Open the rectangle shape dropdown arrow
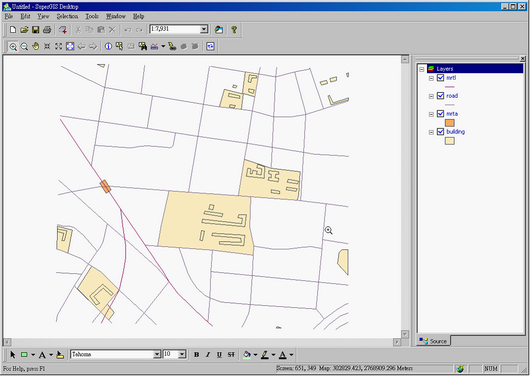Screen dimensions: 530x376 click(33, 355)
